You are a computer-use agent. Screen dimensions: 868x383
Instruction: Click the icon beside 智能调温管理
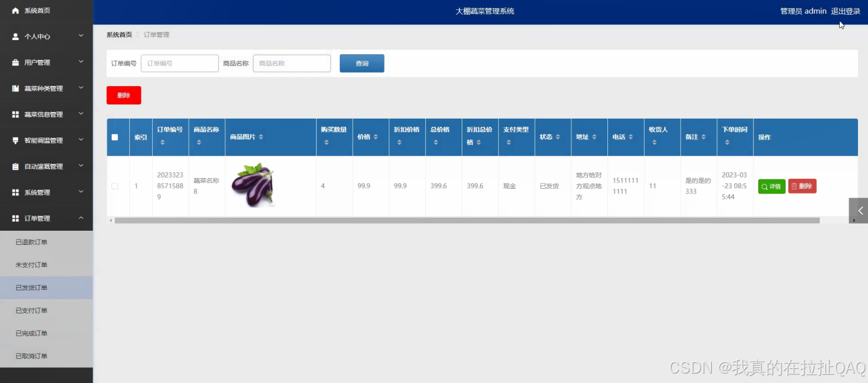(x=15, y=140)
